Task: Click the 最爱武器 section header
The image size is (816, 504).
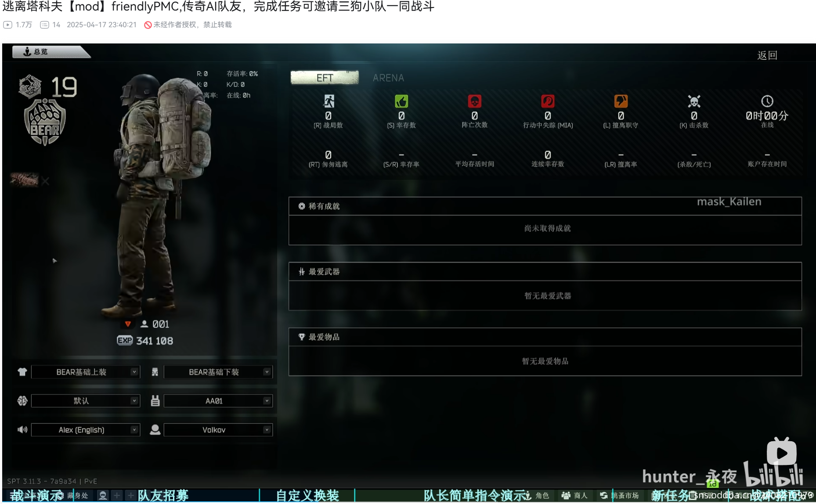Action: (x=545, y=272)
